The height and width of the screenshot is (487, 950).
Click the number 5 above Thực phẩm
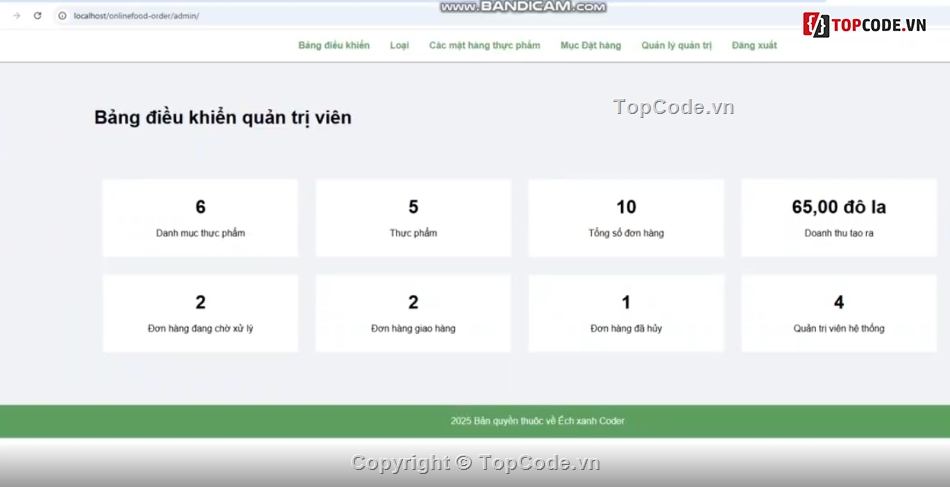pos(413,207)
